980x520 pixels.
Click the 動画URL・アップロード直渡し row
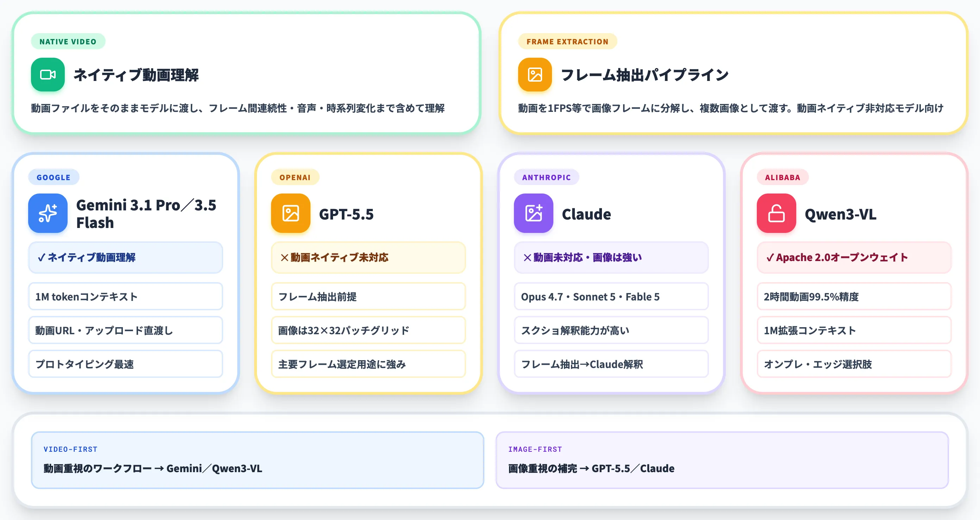(x=126, y=330)
